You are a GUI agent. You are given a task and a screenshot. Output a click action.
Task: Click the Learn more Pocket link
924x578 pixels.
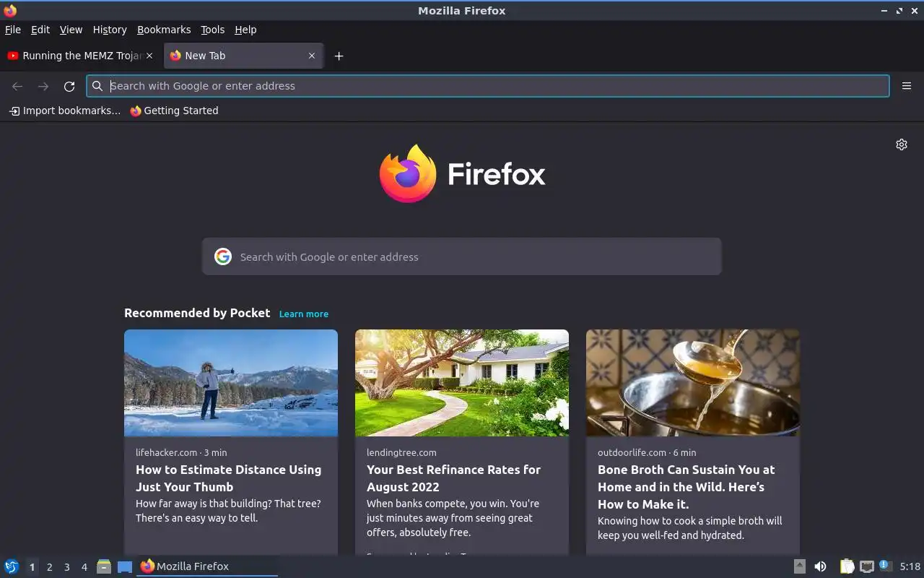304,314
